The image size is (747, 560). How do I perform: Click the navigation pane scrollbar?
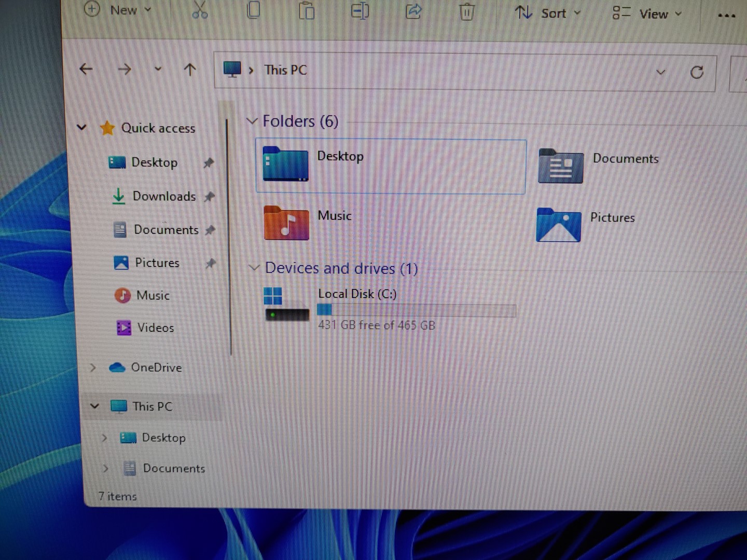pyautogui.click(x=228, y=237)
